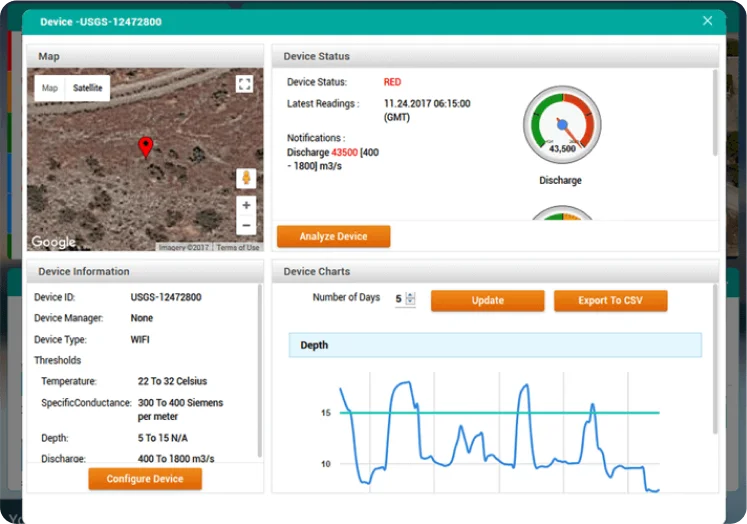Open the map Terms of Use link
747x524 pixels.
(x=238, y=247)
